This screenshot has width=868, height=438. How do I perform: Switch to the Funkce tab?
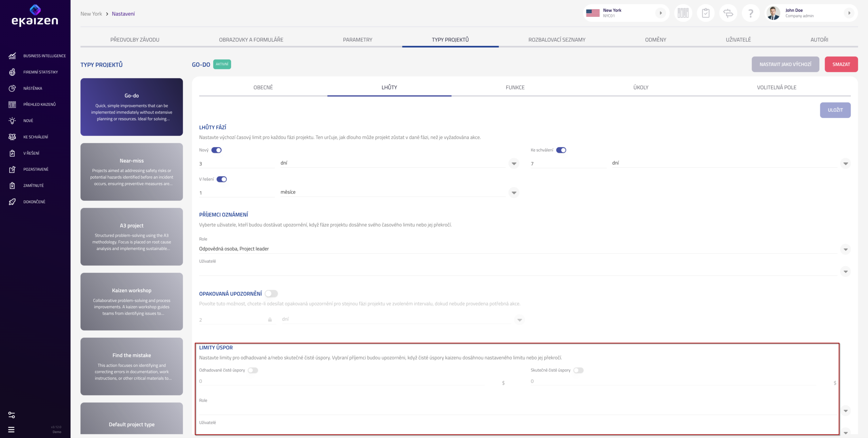click(x=515, y=87)
